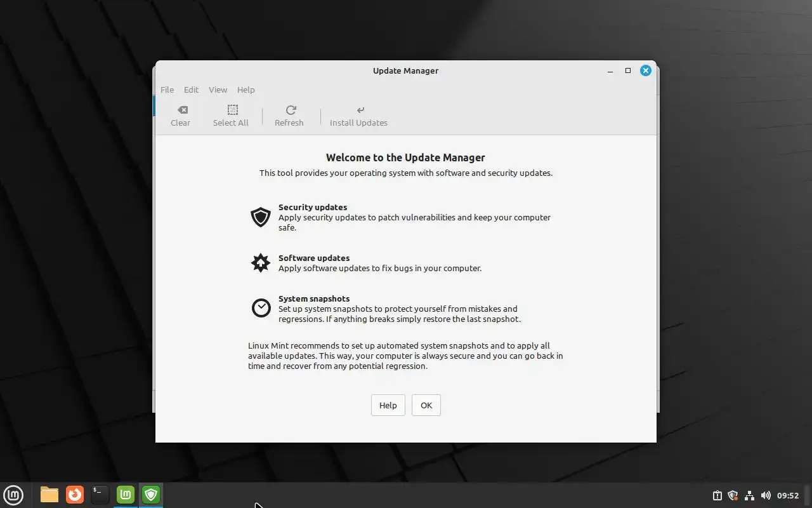Close the Update Manager window

point(646,71)
